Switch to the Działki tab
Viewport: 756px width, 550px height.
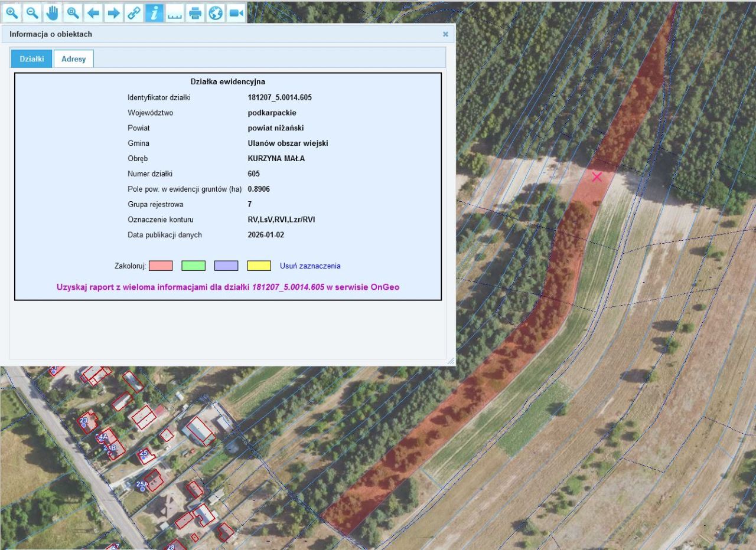point(32,59)
